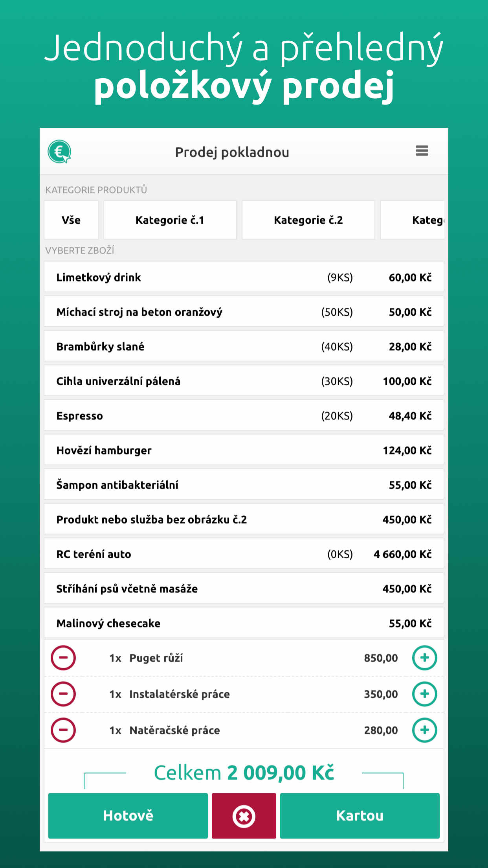Increase Natěračské práce quantity
Image resolution: width=488 pixels, height=868 pixels.
424,730
